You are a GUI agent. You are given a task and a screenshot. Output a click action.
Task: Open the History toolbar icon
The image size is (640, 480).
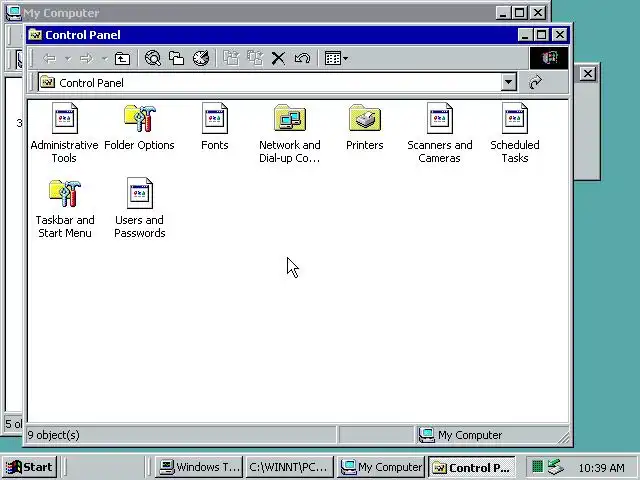(x=201, y=59)
